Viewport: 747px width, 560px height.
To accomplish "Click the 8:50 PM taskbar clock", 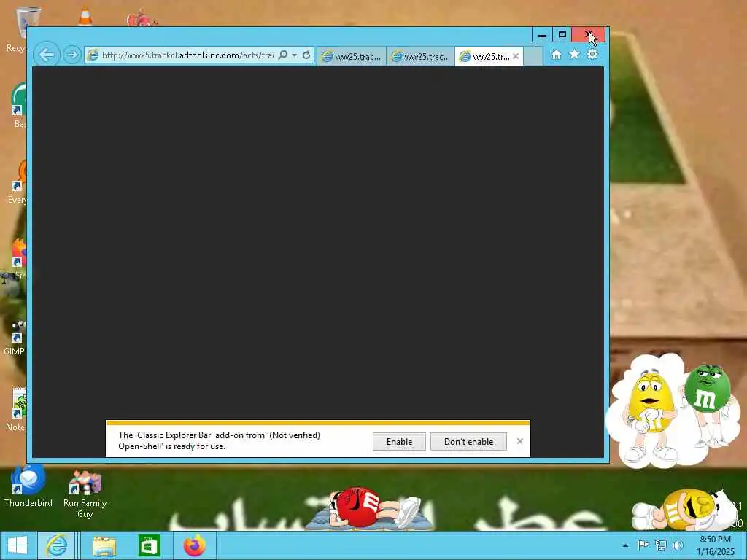I will (715, 545).
